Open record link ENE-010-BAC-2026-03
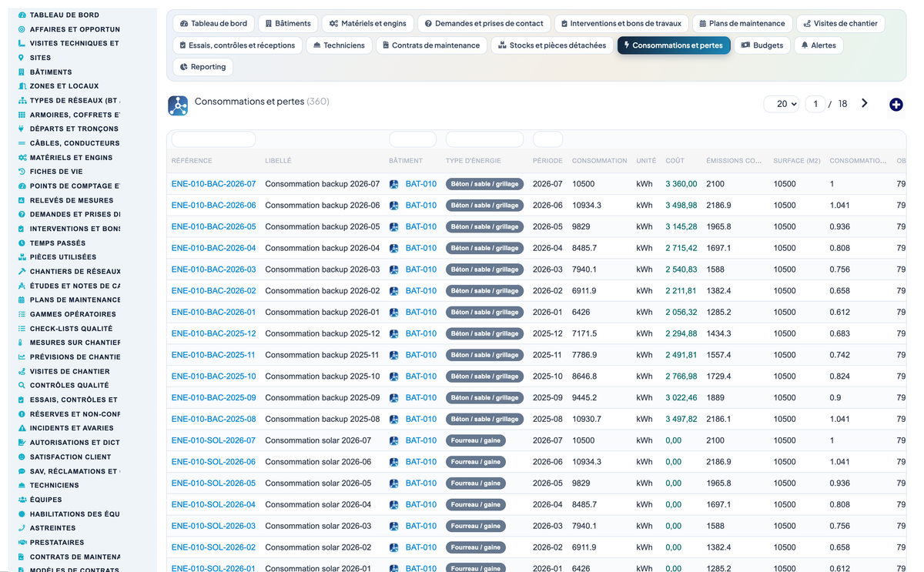924x572 pixels. 213,269
